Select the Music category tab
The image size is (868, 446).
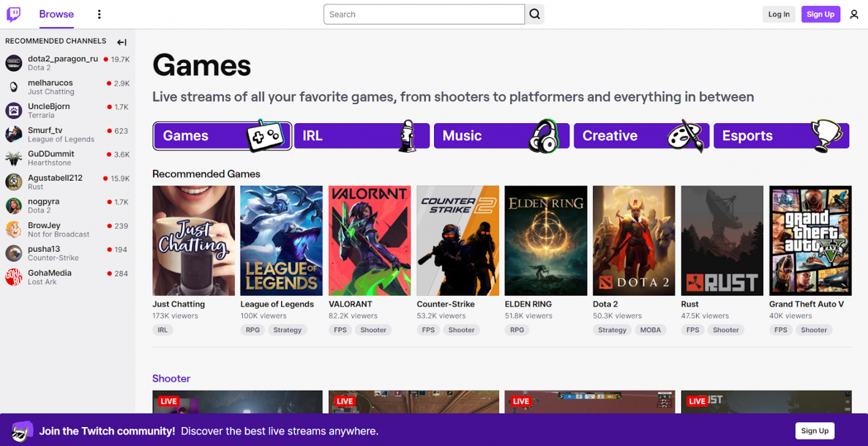point(502,136)
